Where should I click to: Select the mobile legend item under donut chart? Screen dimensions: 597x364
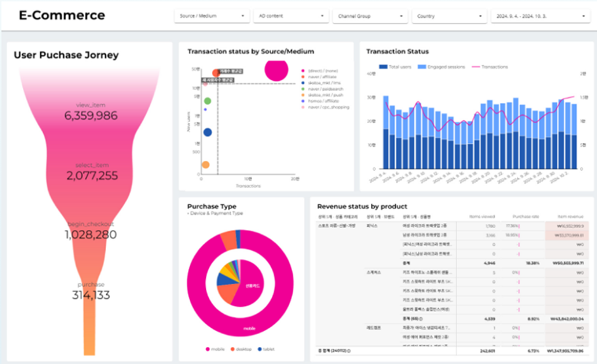215,349
